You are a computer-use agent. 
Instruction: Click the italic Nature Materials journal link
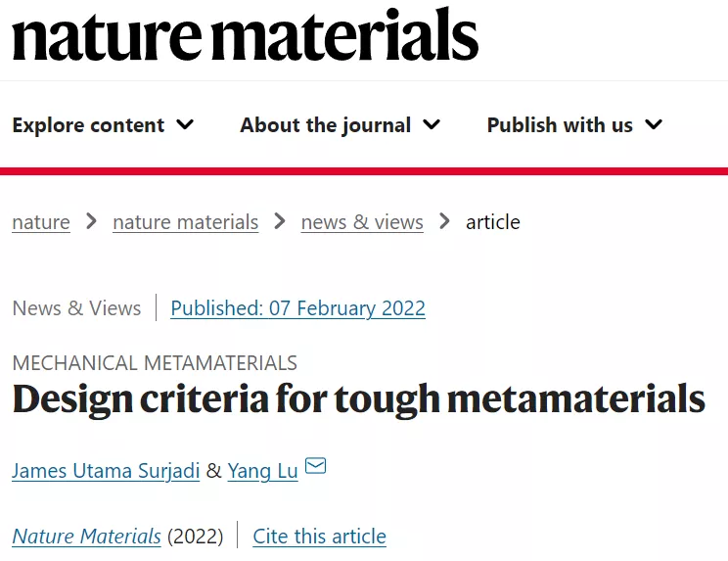tap(86, 537)
